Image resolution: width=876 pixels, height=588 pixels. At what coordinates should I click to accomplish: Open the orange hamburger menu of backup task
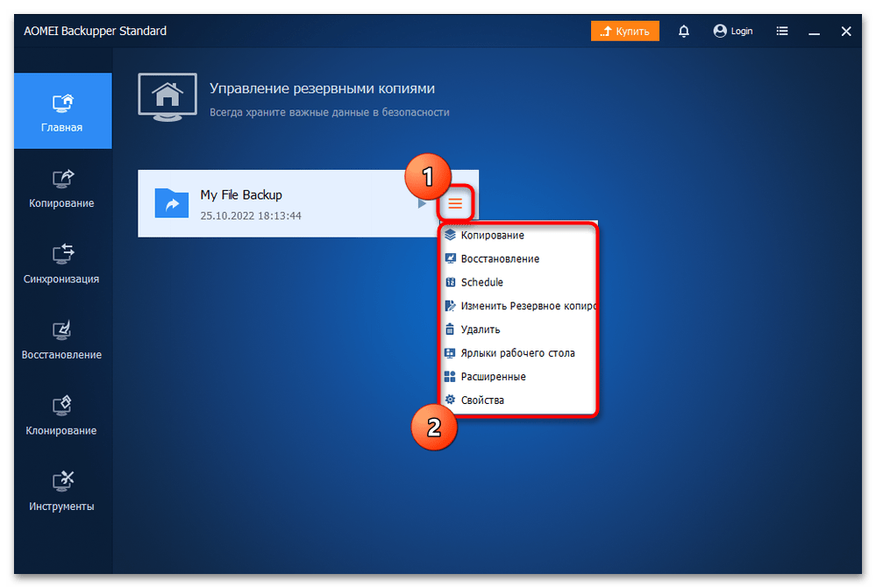click(455, 204)
